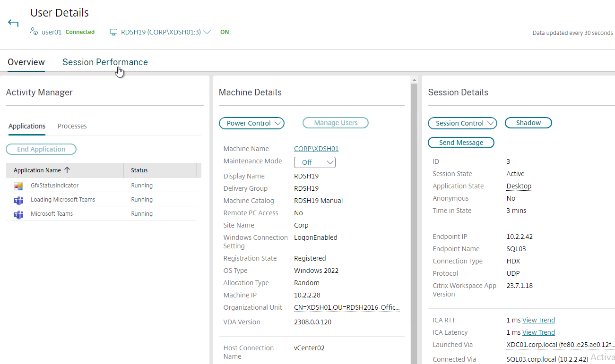Click the Machine IP value 10.2.2.28
615x364 pixels.
(307, 295)
